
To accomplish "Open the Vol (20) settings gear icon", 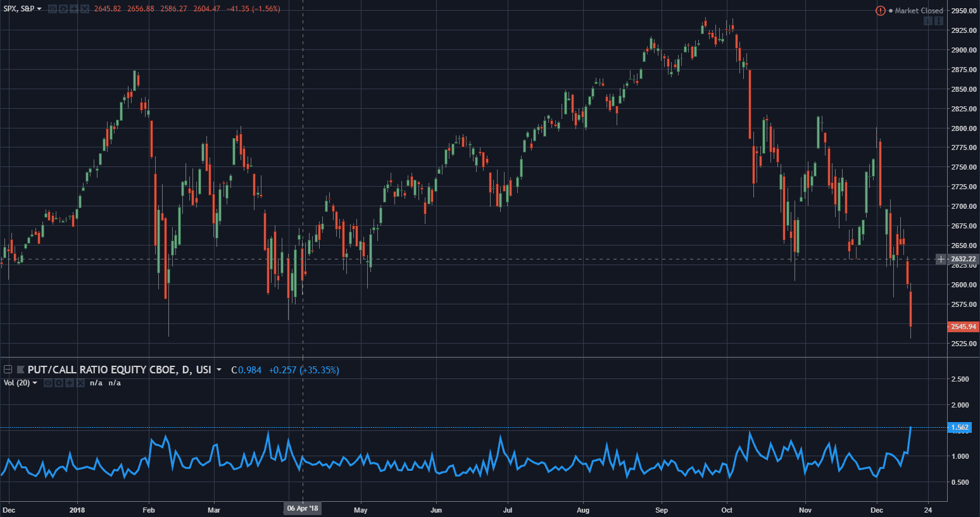I will click(59, 383).
